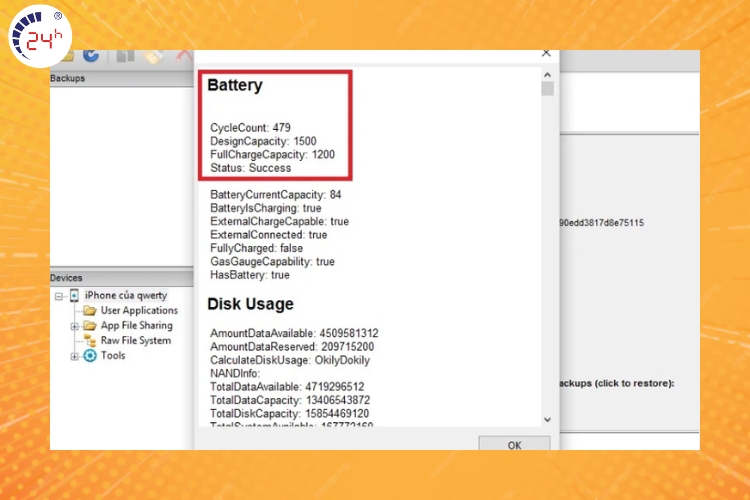
Task: Click the iPhone device icon in Devices tree
Action: (x=75, y=296)
